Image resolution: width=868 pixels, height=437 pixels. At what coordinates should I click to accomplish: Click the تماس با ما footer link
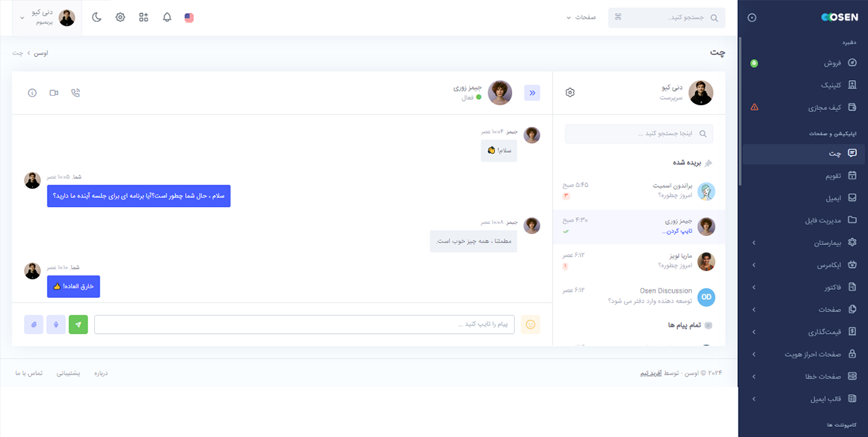[x=29, y=373]
